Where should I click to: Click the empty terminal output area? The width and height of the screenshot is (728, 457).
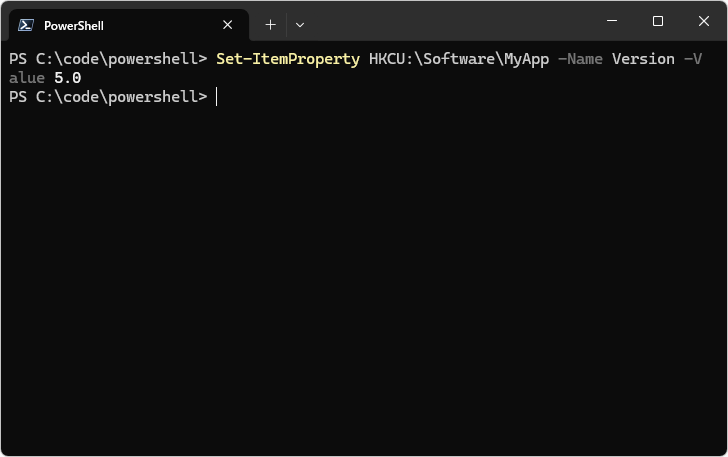pos(364,279)
